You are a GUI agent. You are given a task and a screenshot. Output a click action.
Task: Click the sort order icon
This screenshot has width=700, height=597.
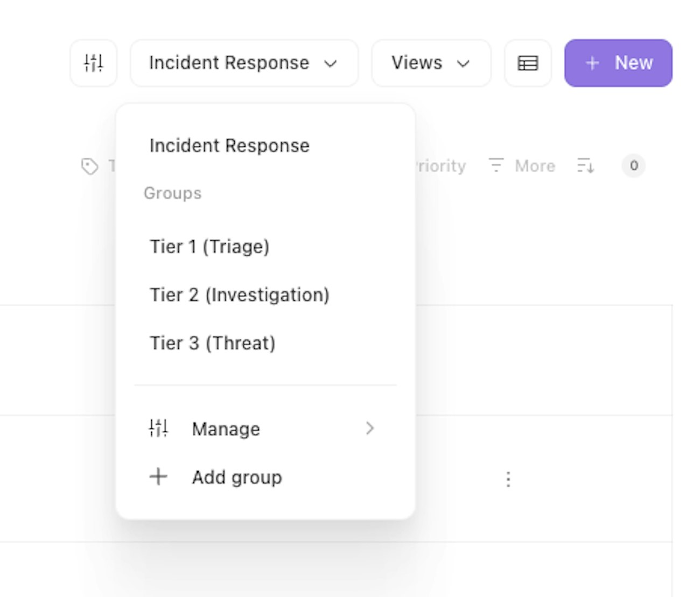(x=585, y=166)
